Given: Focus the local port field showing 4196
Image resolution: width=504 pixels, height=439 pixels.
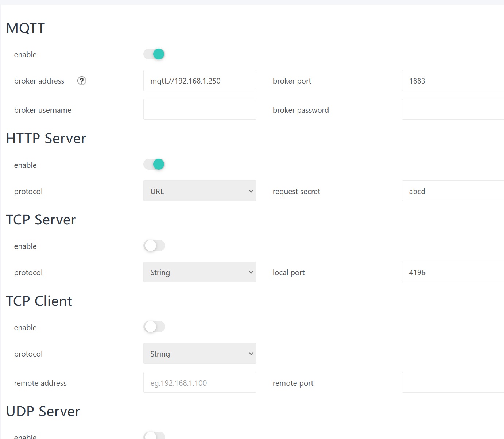Looking at the screenshot, I should tap(453, 272).
